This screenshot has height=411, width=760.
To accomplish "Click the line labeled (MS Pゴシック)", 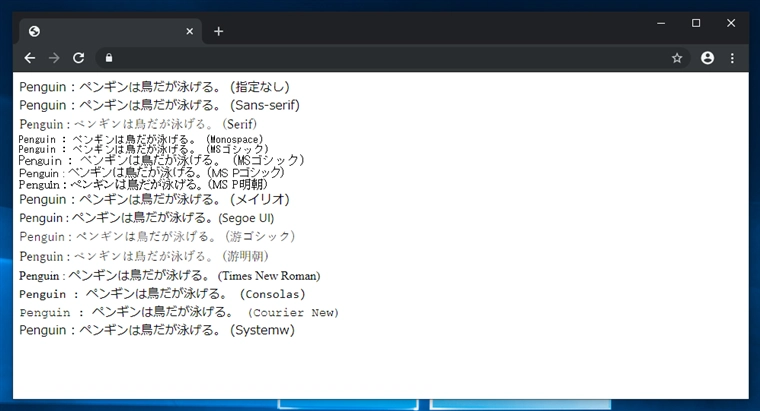I will click(152, 173).
